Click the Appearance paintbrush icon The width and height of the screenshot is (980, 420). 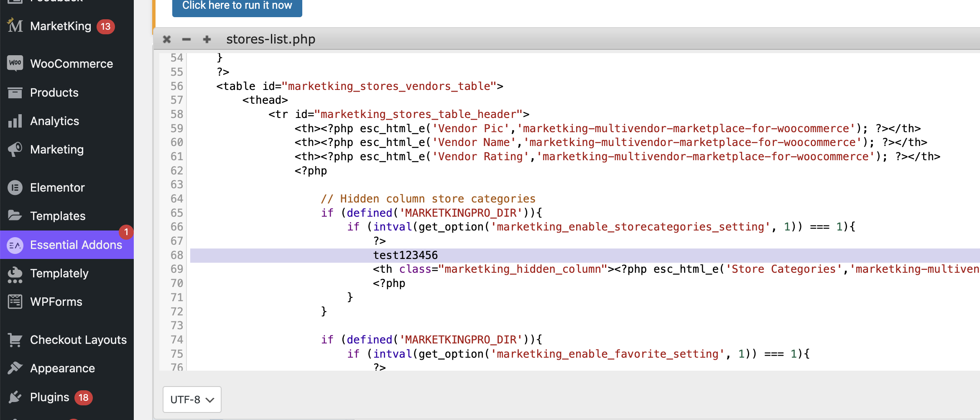pyautogui.click(x=15, y=368)
